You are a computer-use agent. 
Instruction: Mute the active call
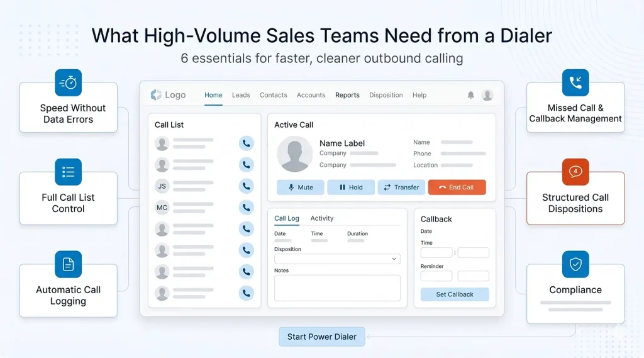pyautogui.click(x=300, y=187)
